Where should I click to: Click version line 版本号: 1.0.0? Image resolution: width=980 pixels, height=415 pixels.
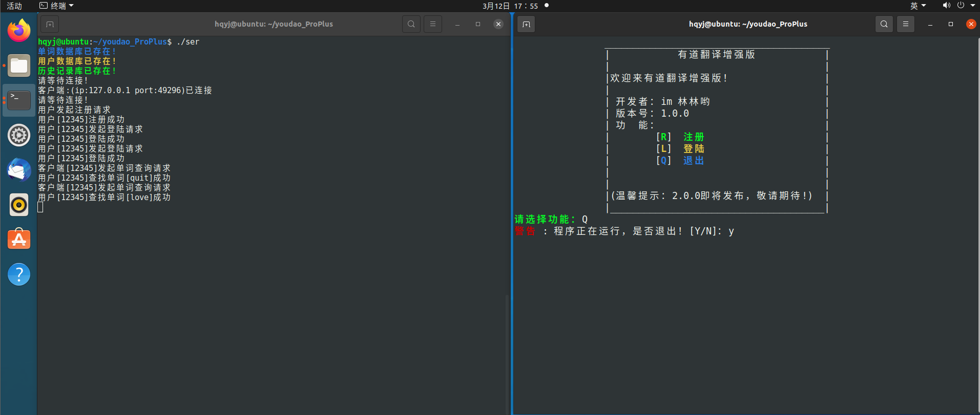[x=652, y=114]
